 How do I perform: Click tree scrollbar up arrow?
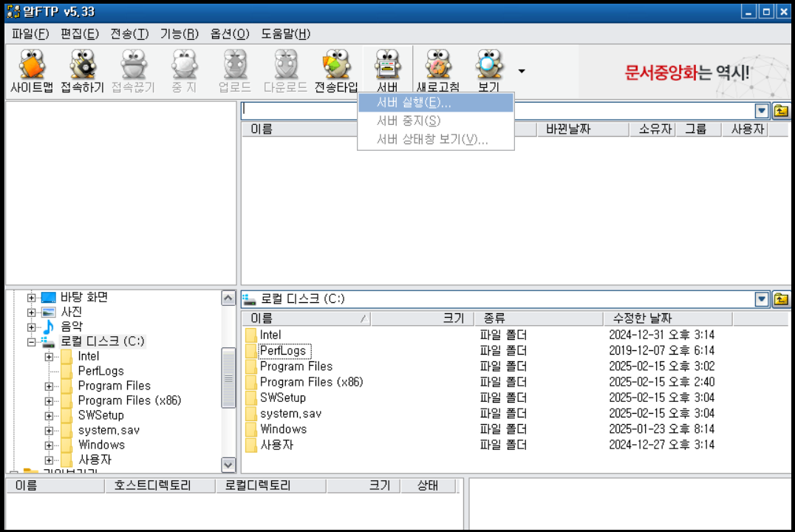point(228,299)
